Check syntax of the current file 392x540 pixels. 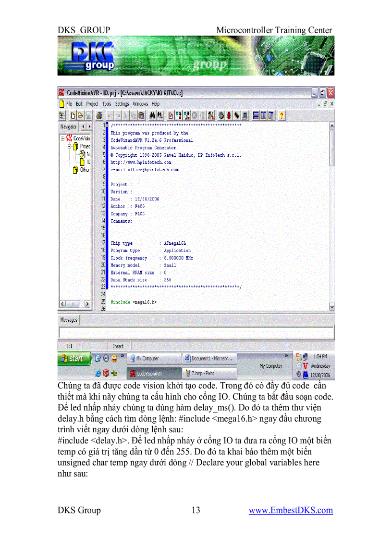[171, 115]
